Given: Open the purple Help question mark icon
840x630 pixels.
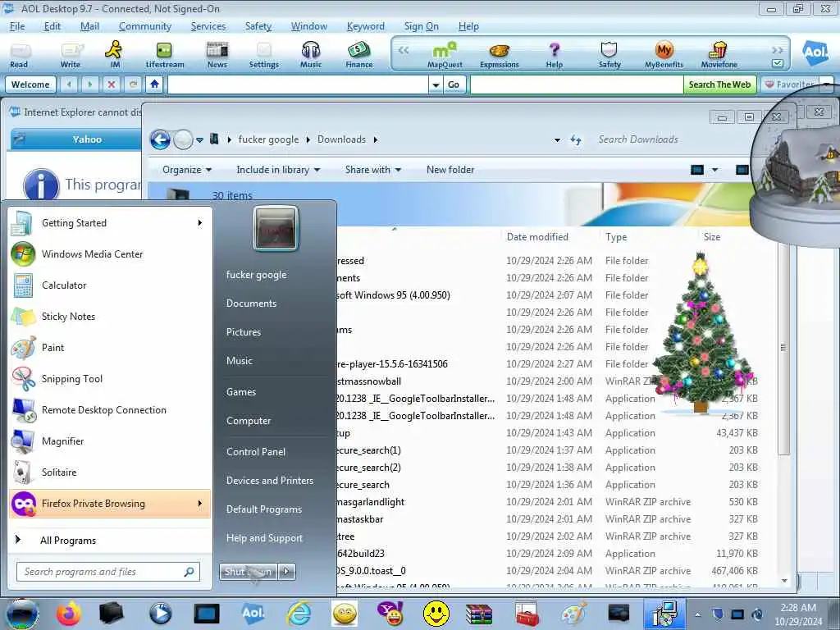Looking at the screenshot, I should point(554,55).
